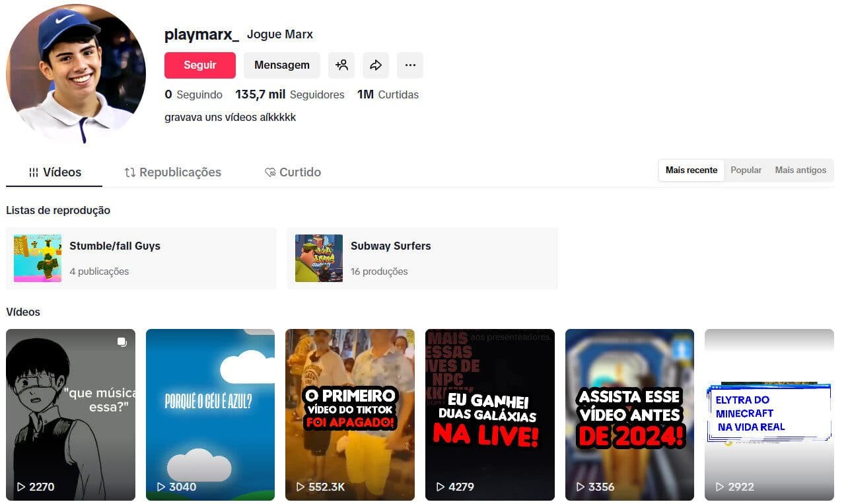Click the heart icon next to Curtido
This screenshot has width=848, height=504.
[x=270, y=172]
